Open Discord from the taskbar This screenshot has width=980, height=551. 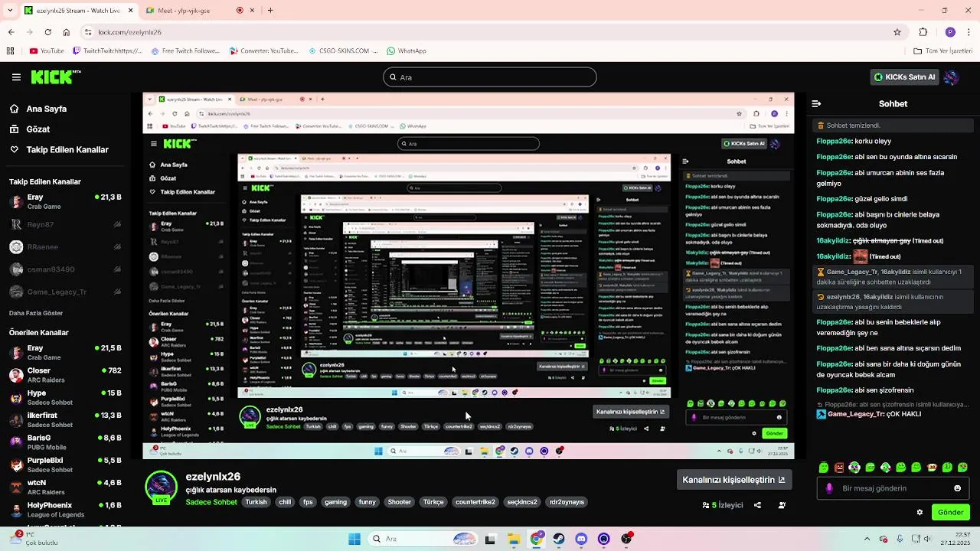coord(581,539)
